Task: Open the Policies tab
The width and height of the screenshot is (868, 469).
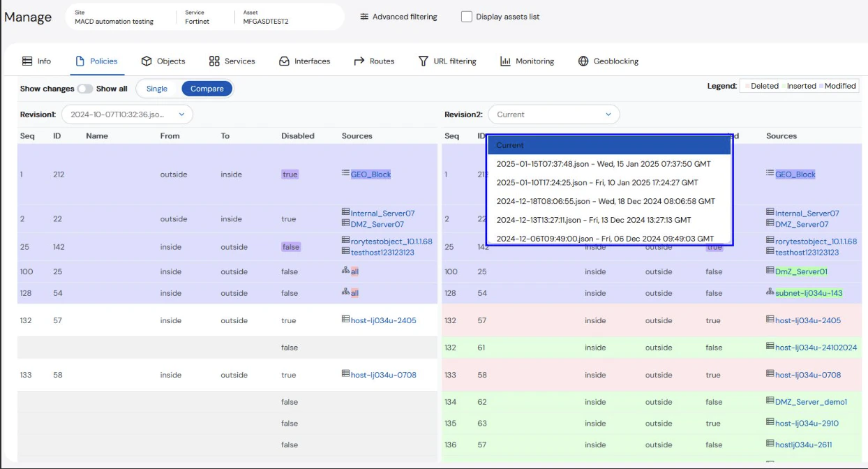Action: click(x=97, y=61)
